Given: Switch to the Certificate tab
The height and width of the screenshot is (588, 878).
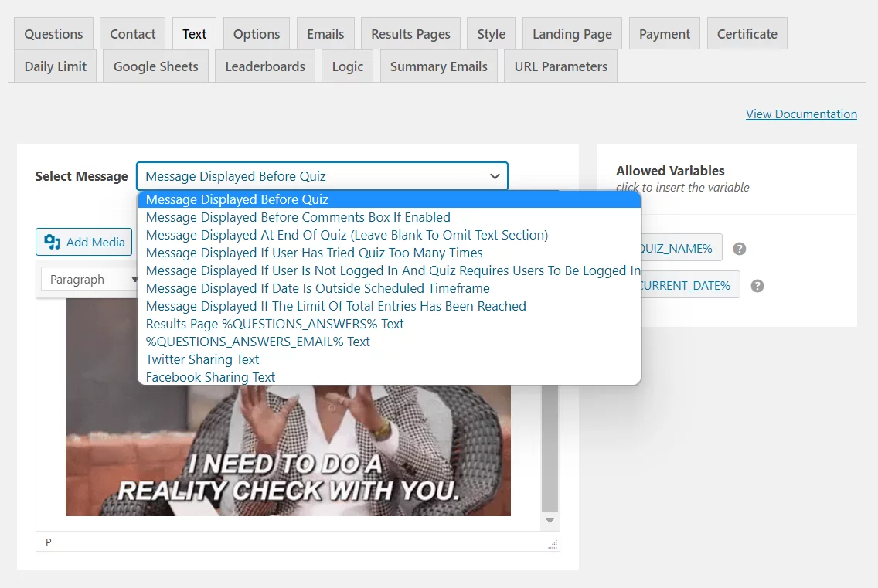Looking at the screenshot, I should [747, 34].
